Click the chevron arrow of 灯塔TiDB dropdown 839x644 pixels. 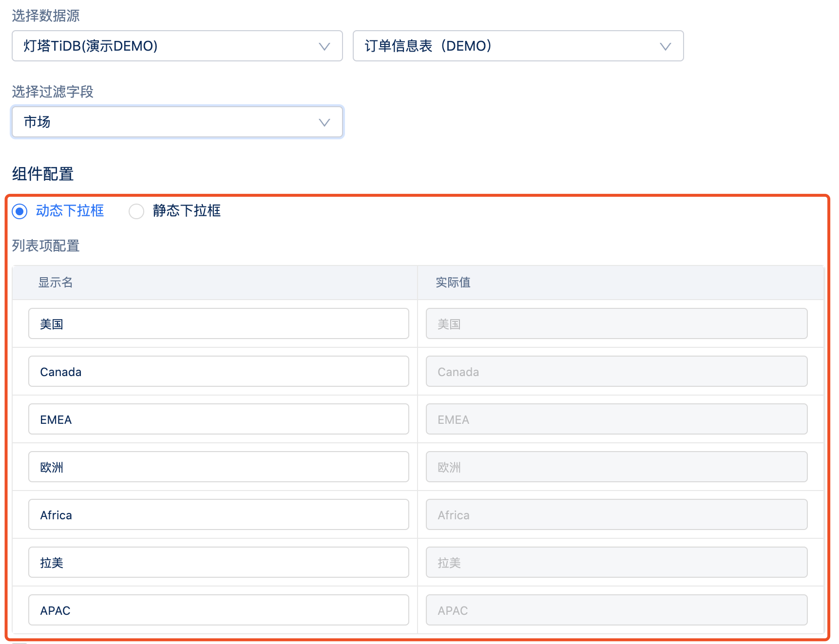point(324,46)
